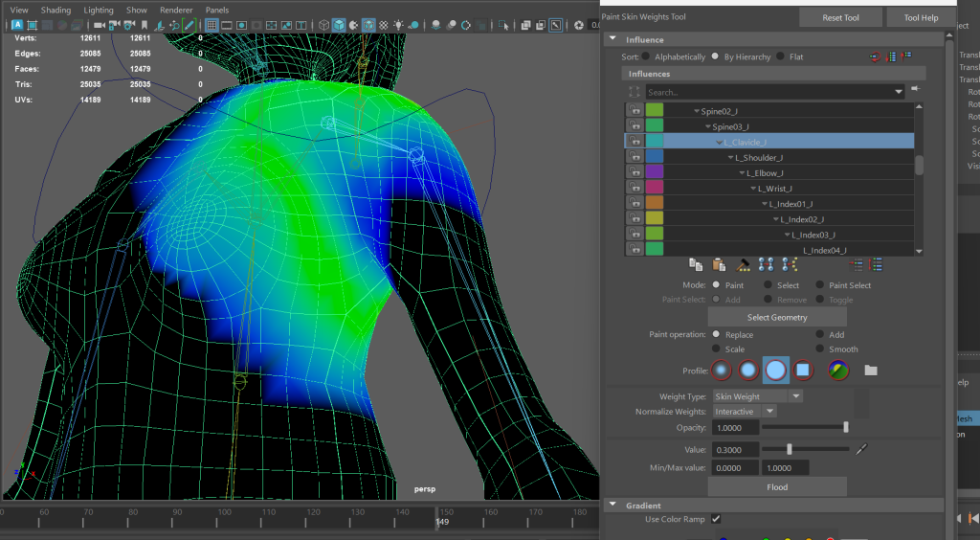Click the Flood button
980x540 pixels.
click(x=777, y=486)
